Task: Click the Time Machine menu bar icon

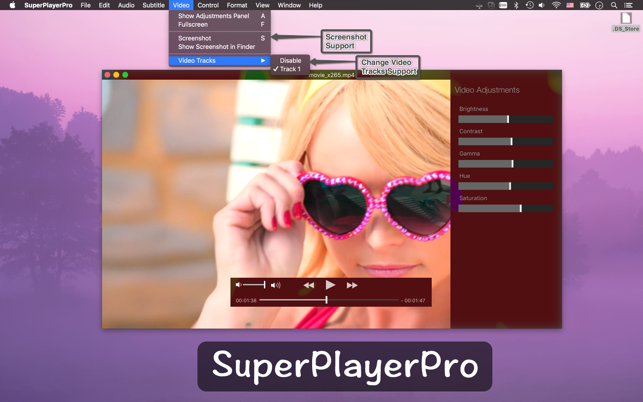Action: click(x=529, y=5)
